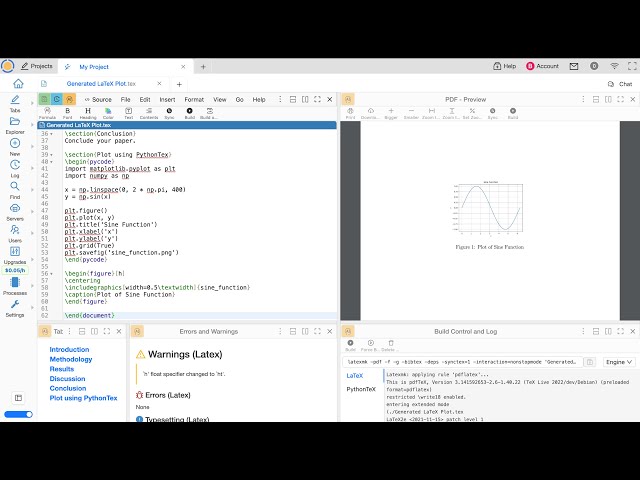Insert a Formula in the editor toolbar
This screenshot has width=640, height=480.
point(47,113)
